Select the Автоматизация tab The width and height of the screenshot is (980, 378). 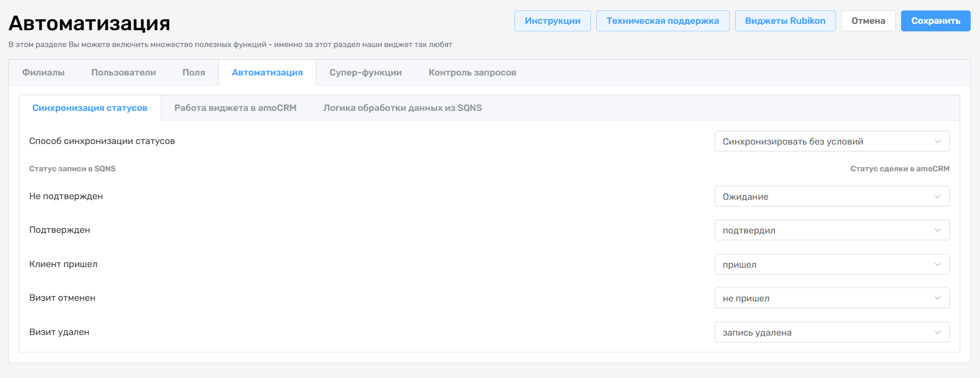(x=267, y=73)
